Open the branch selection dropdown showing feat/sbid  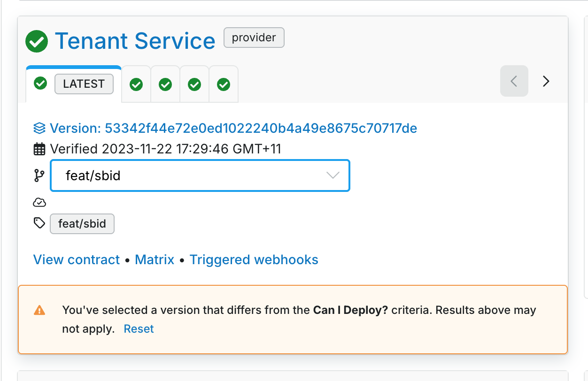pyautogui.click(x=188, y=175)
